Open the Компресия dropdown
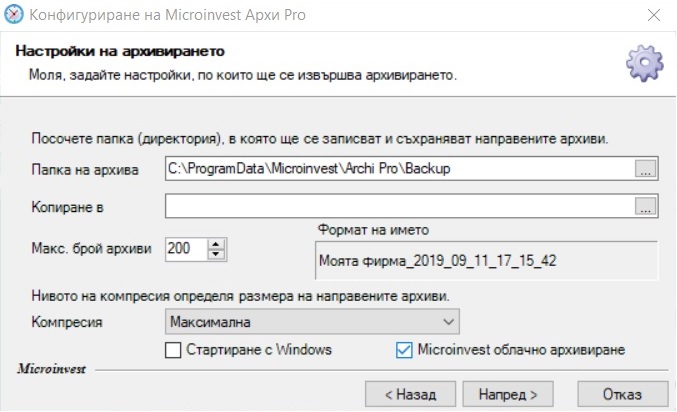Screen dimensions: 677x412 (312, 322)
